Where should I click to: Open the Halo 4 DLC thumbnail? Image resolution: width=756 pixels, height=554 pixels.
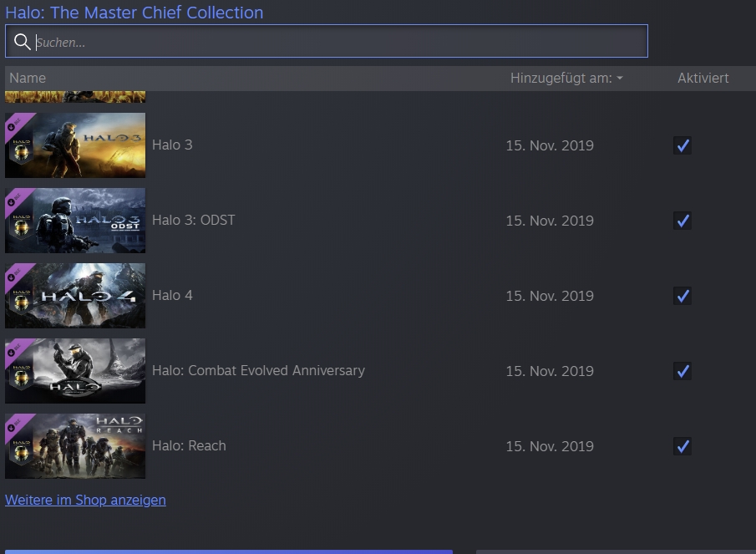coord(75,296)
